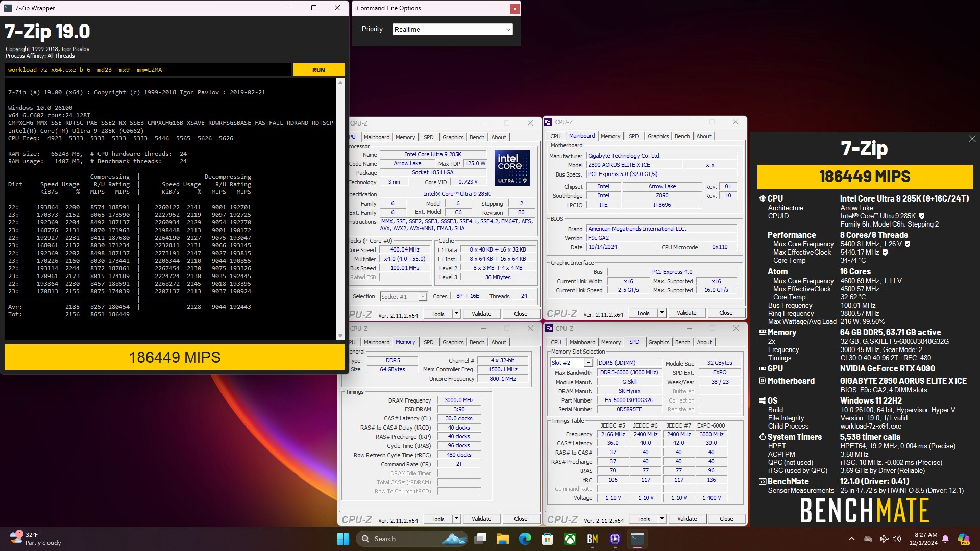Open the Slot #2 memory slot dropdown
Viewport: 980px width, 551px height.
(x=572, y=363)
